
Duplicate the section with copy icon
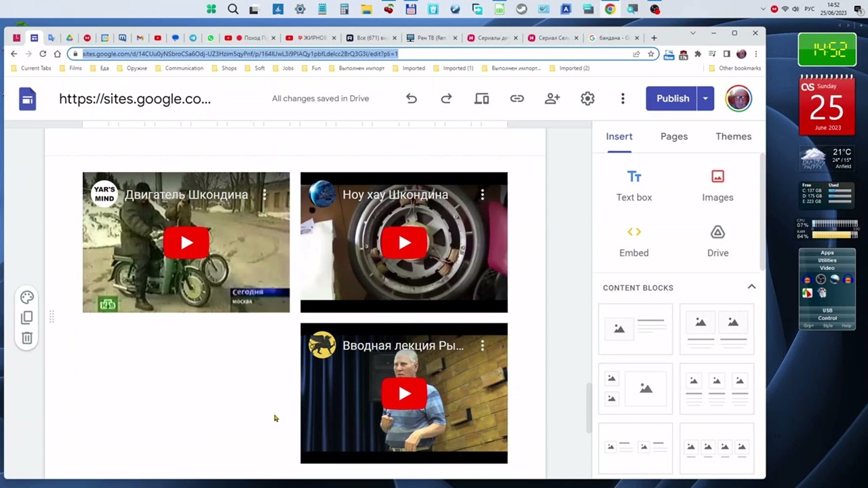pos(27,317)
